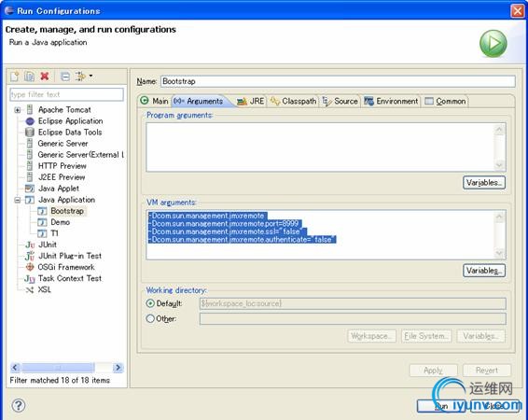Switch to the Common tab

[x=445, y=101]
